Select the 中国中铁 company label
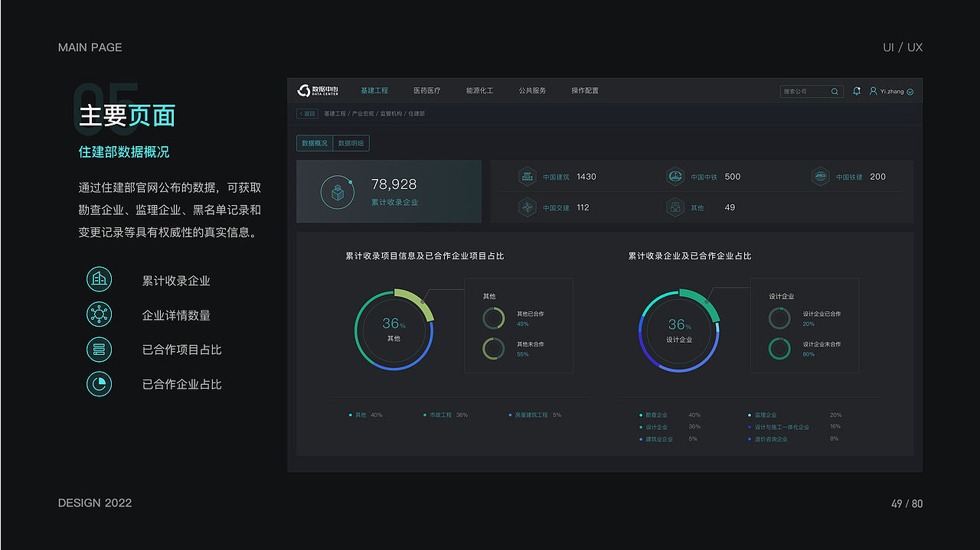The height and width of the screenshot is (550, 980). point(704,177)
